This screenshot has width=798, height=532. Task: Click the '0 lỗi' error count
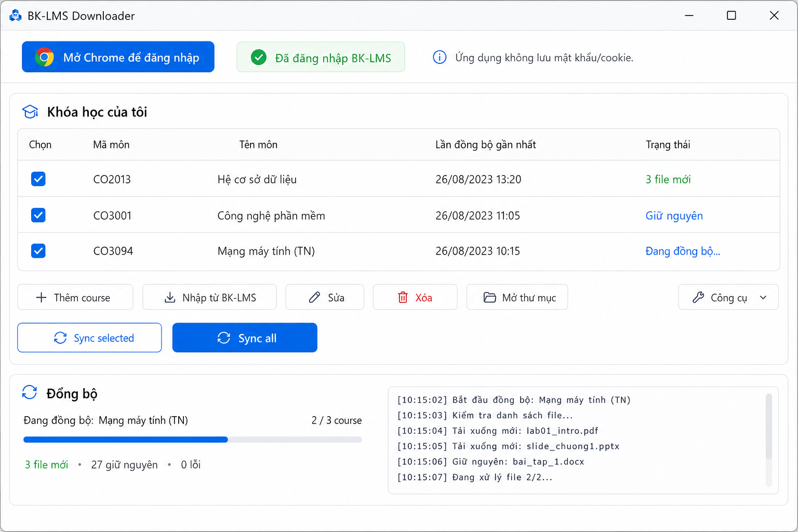[x=191, y=464]
